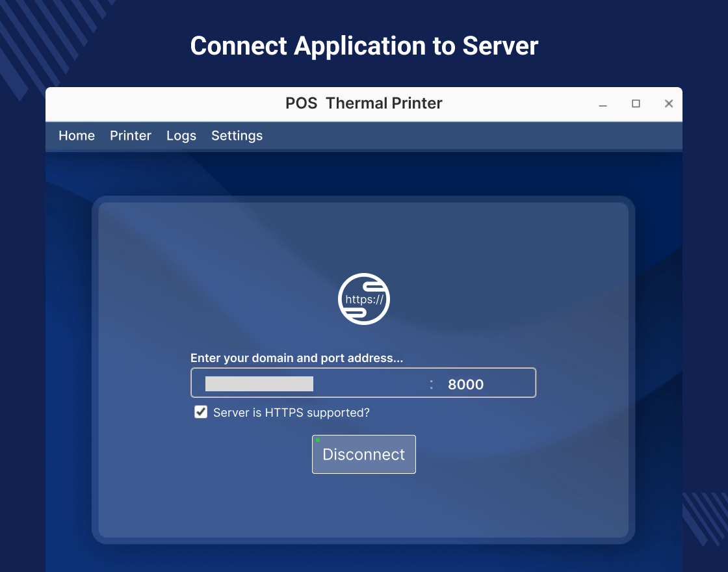The width and height of the screenshot is (728, 572).
Task: Click the 'Enter your domain and port address...' label
Action: tap(296, 358)
